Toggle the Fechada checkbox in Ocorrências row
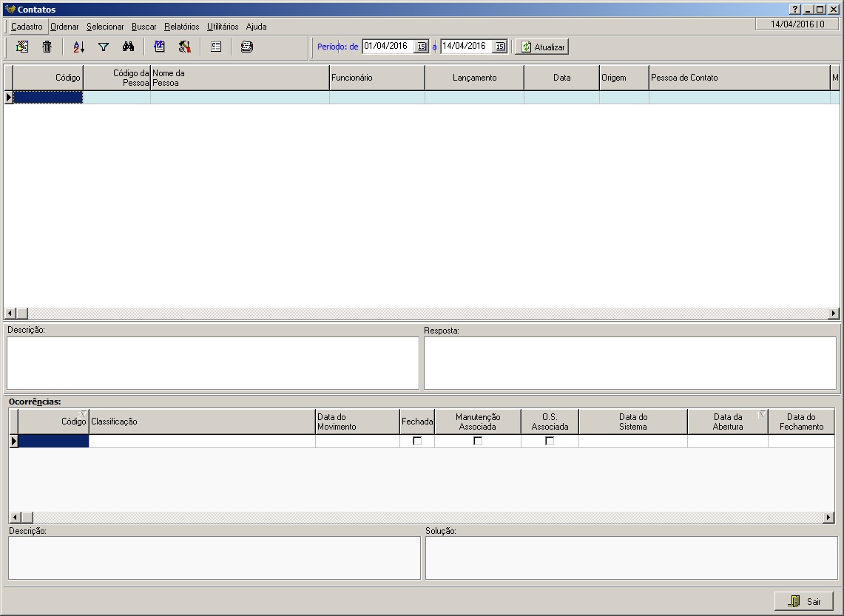This screenshot has width=844, height=616. point(417,441)
